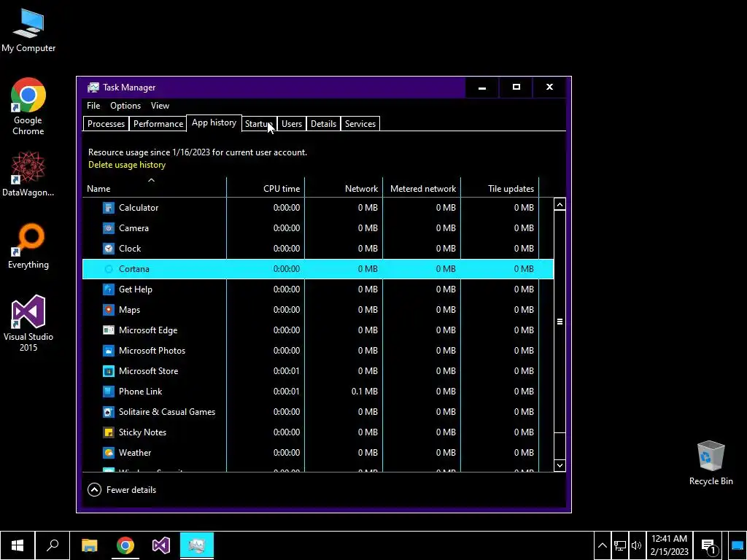Click the Camera app icon

109,228
